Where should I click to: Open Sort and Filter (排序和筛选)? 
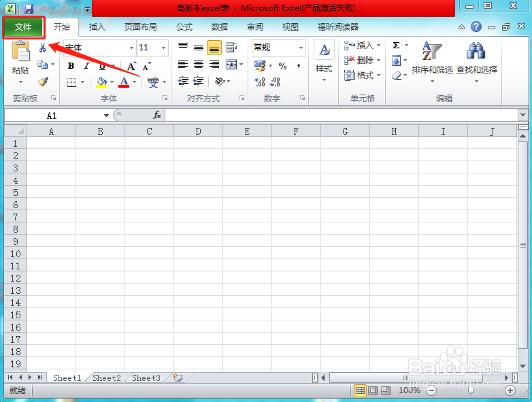(432, 62)
